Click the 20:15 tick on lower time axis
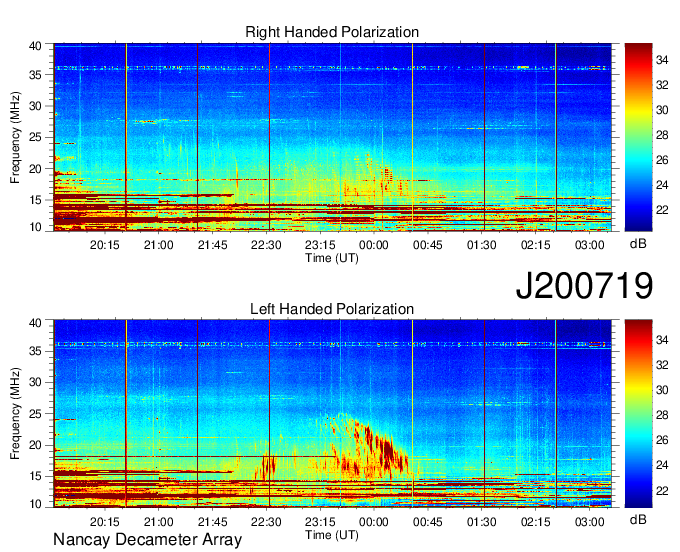Screen dimensions: 680x552 tap(105, 522)
